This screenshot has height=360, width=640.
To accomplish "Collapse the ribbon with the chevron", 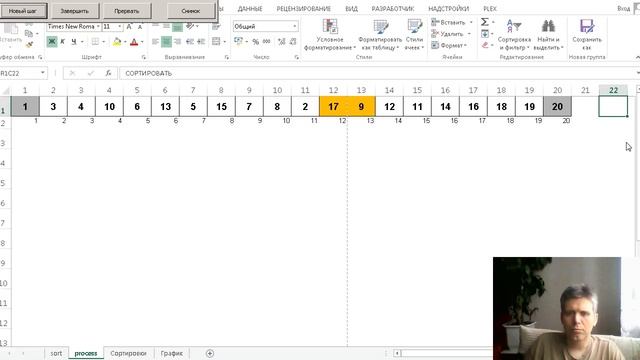I will click(637, 57).
